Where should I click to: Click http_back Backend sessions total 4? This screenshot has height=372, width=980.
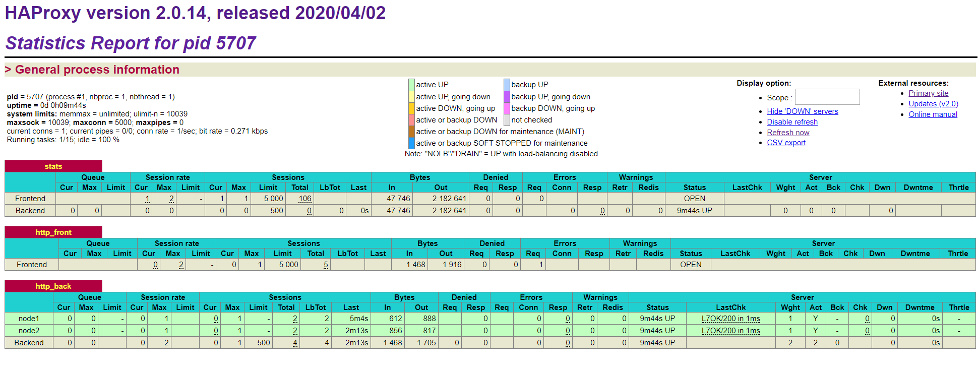(295, 343)
